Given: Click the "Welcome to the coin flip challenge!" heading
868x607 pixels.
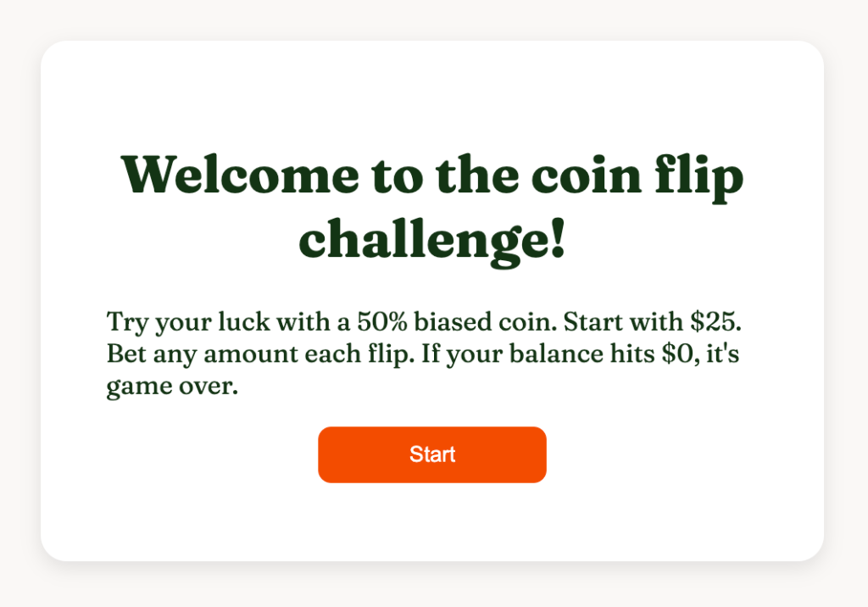Looking at the screenshot, I should [432, 206].
